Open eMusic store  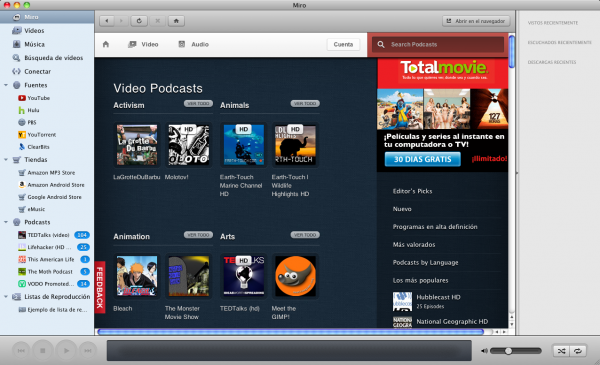coord(47,209)
